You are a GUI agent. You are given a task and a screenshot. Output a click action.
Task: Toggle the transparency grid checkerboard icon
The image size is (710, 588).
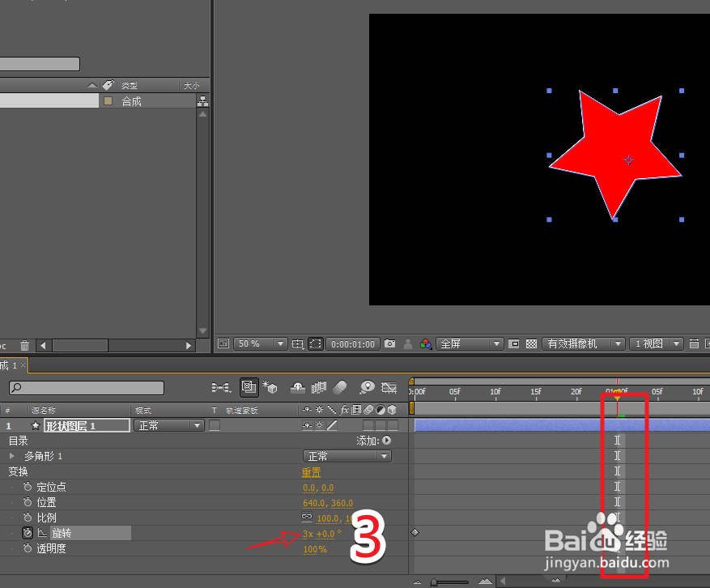pos(532,344)
